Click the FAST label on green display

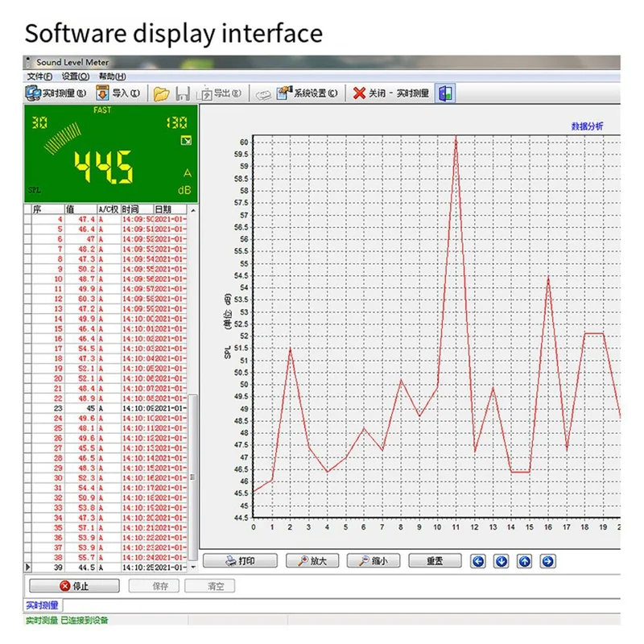click(x=102, y=110)
